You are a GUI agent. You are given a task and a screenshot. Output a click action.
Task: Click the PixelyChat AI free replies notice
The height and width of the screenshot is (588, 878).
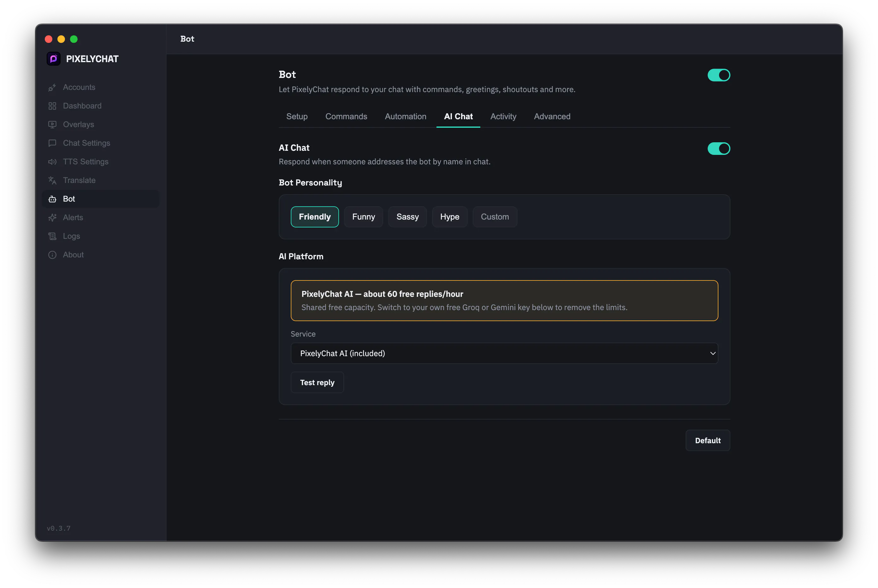click(x=504, y=301)
